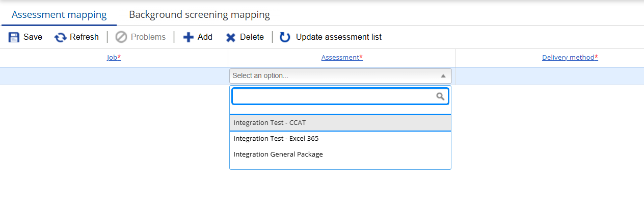Open the Assessment mapping tab
The width and height of the screenshot is (644, 205).
pyautogui.click(x=59, y=14)
